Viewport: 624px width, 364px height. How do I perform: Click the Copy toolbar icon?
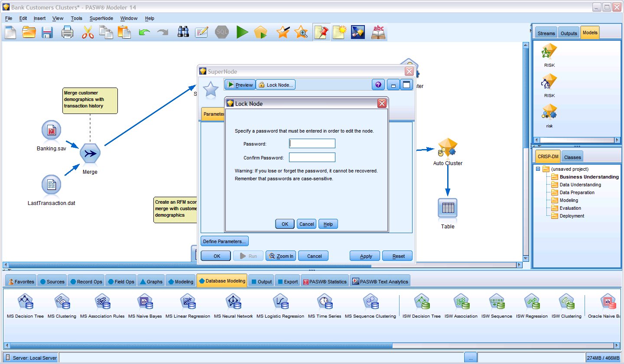point(106,32)
